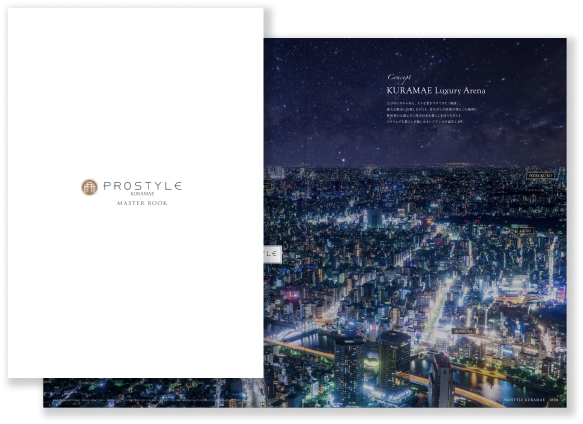Click the white PROSTYLE tag on the spread

[273, 254]
